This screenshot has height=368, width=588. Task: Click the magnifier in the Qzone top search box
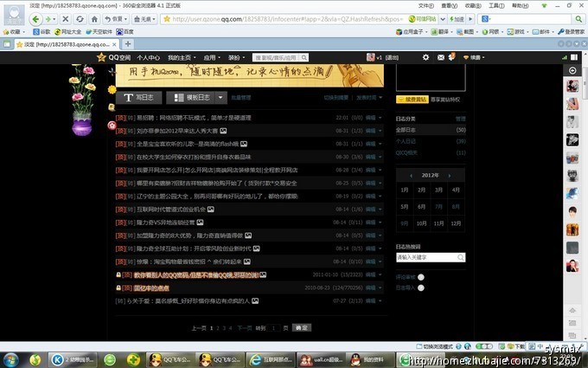304,57
